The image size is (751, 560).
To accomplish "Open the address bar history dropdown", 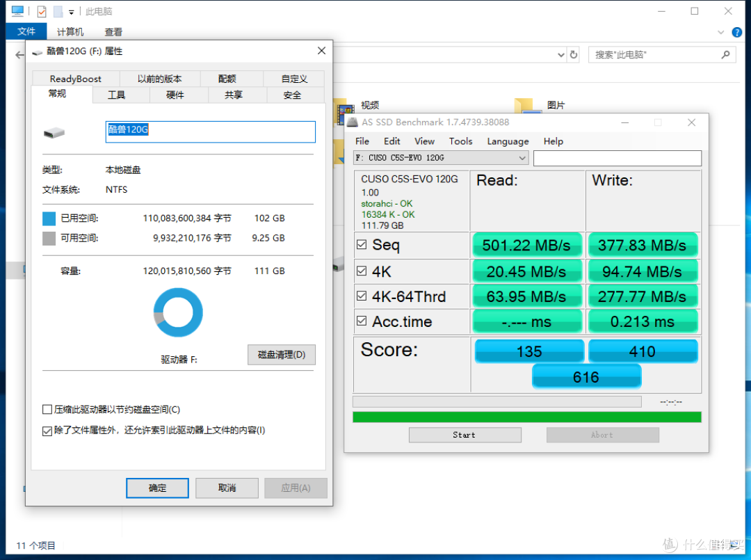I will point(561,55).
